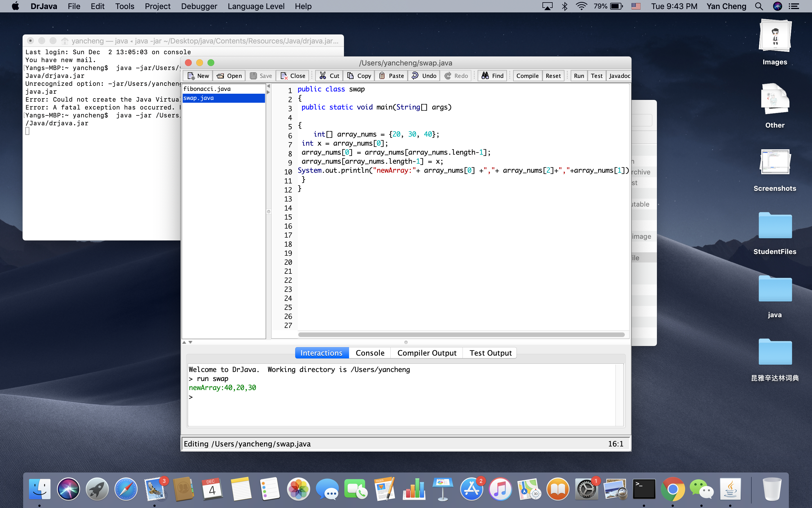The image size is (812, 508).
Task: Open the Notification Center icon
Action: (794, 6)
